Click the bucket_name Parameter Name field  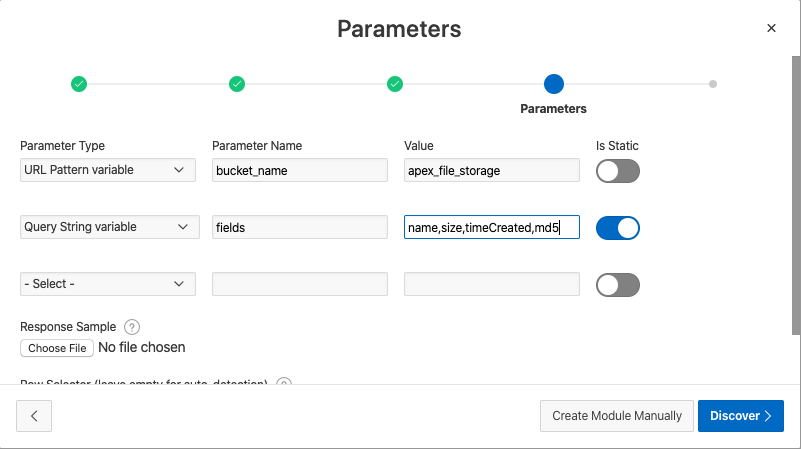click(300, 170)
